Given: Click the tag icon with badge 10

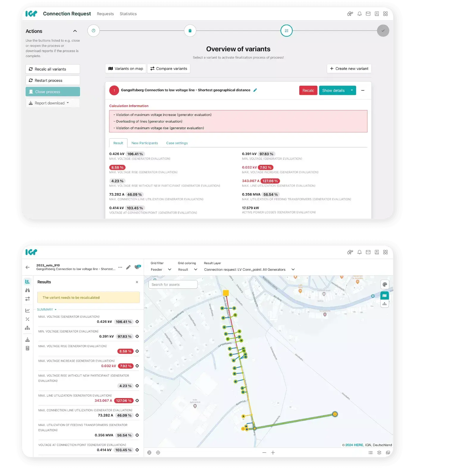Looking at the screenshot, I should coord(137,267).
